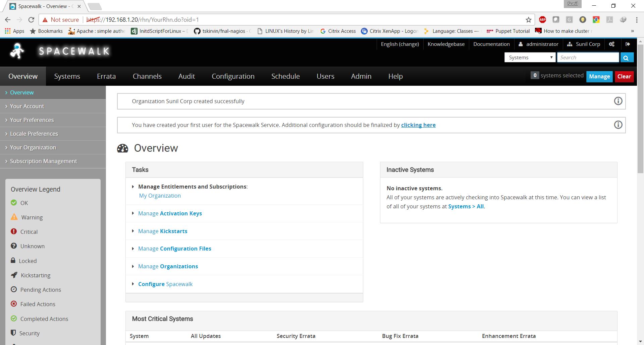644x345 pixels.
Task: Go back in browser history
Action: [x=8, y=20]
